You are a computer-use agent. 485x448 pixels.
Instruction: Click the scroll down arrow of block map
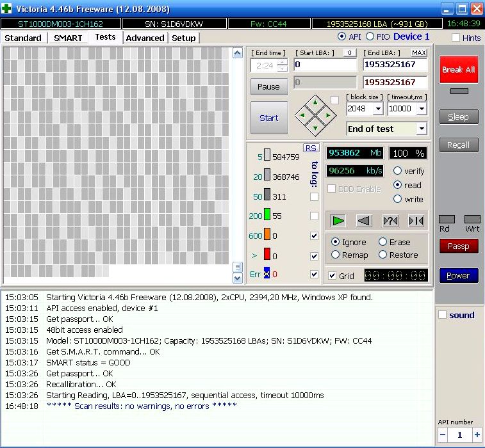tap(237, 278)
